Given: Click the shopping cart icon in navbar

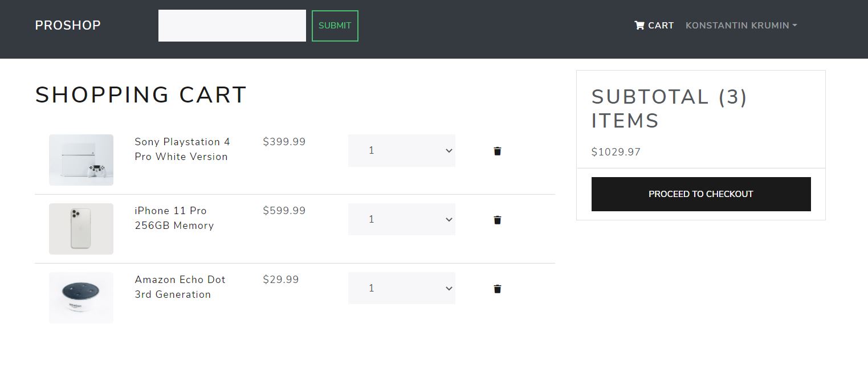Looking at the screenshot, I should [x=639, y=25].
